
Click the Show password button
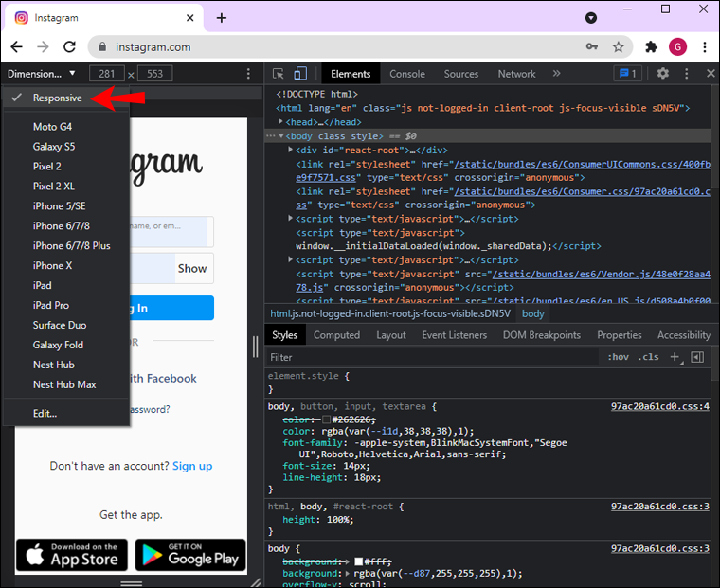click(192, 268)
